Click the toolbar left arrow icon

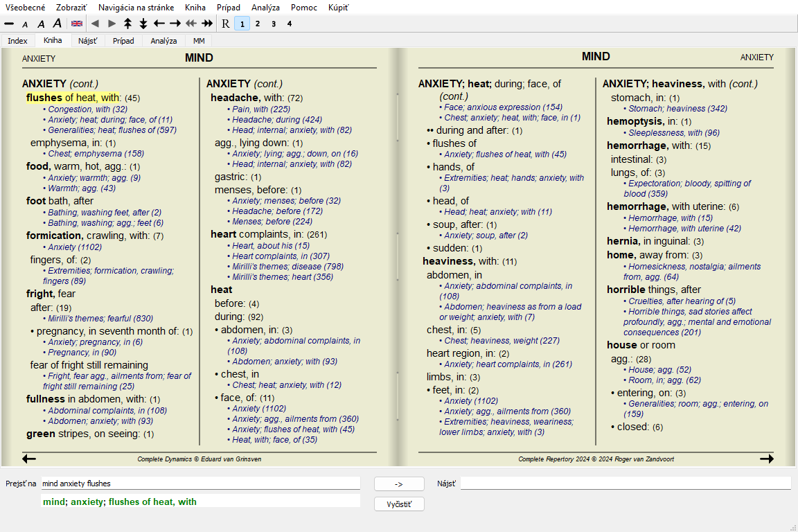pos(159,24)
